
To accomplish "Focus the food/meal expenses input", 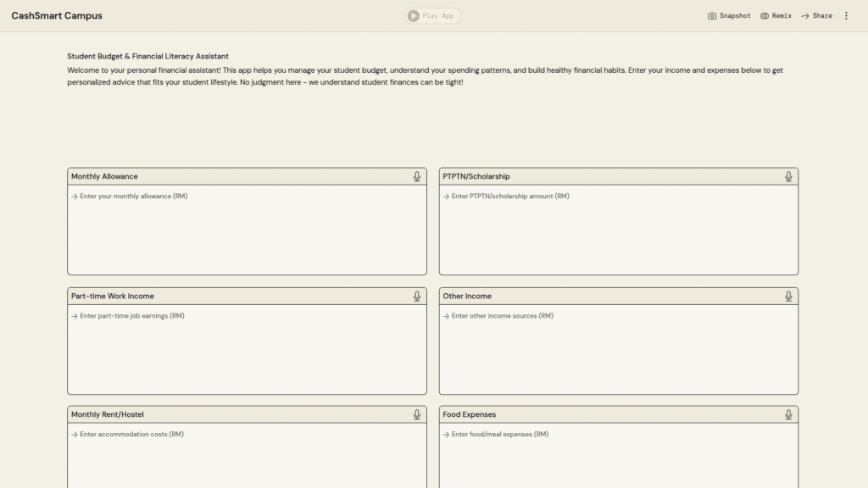I will click(x=618, y=456).
